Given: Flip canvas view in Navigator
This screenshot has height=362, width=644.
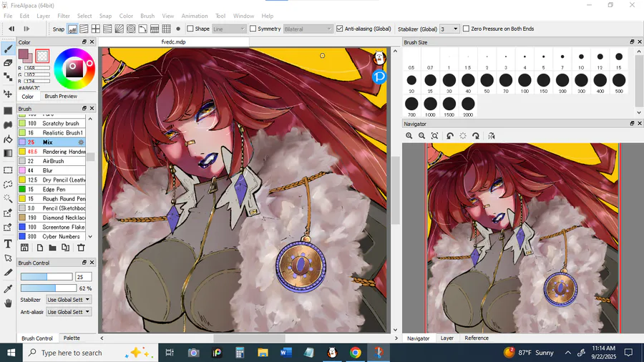Looking at the screenshot, I should click(x=491, y=136).
